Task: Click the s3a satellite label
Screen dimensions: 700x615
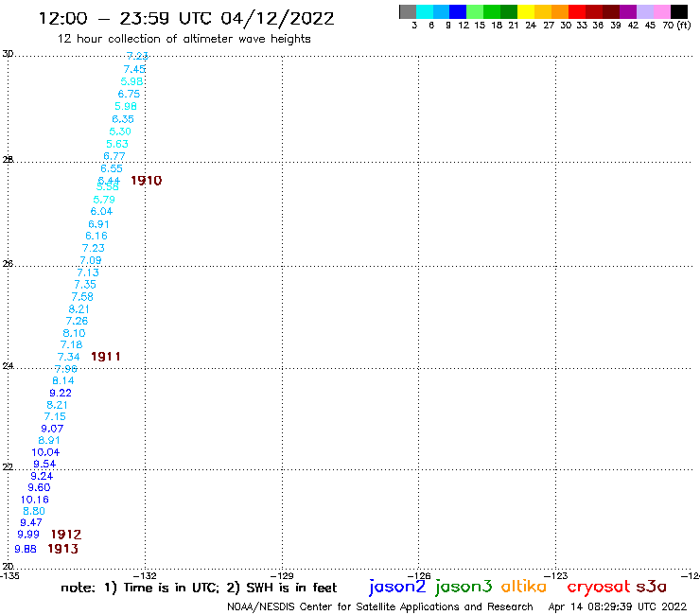Action: pos(652,587)
